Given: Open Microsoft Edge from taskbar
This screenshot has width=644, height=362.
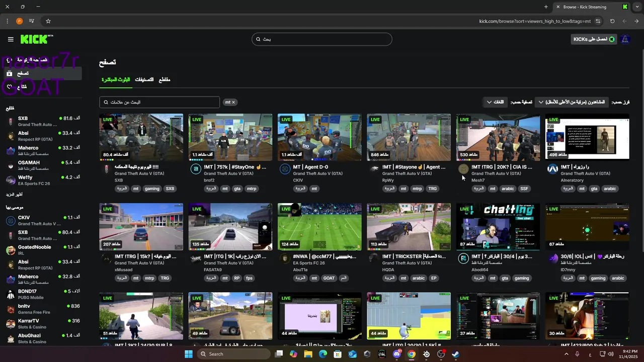Looking at the screenshot, I should pyautogui.click(x=323, y=354).
